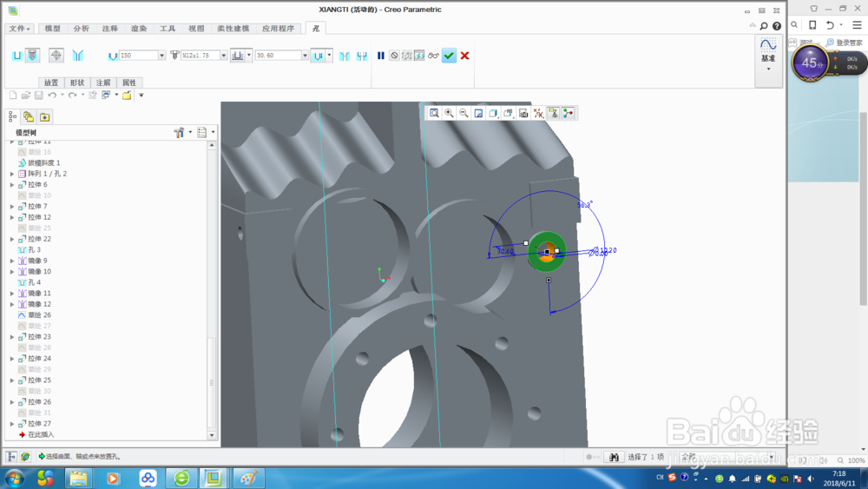Click the Zoom In magnifier icon
Screen dimensions: 868x489
[449, 113]
